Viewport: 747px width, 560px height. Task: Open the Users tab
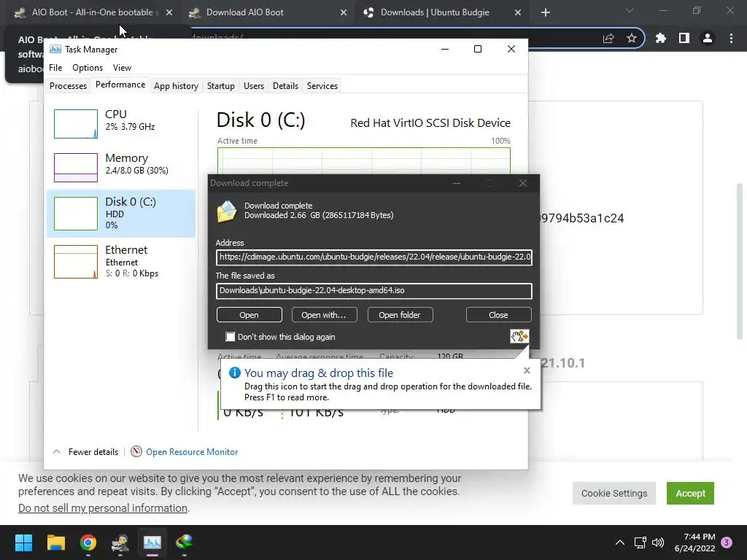coord(253,86)
